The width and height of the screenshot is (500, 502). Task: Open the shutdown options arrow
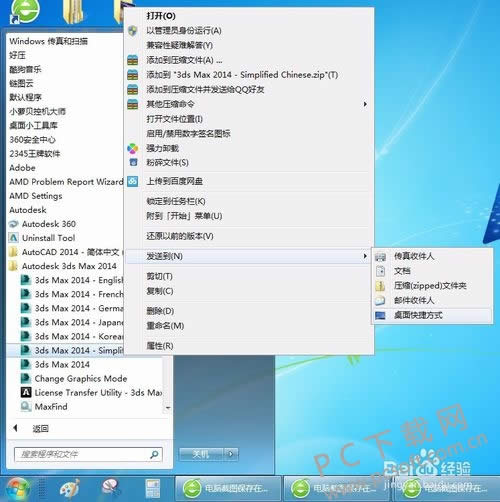coord(231,454)
